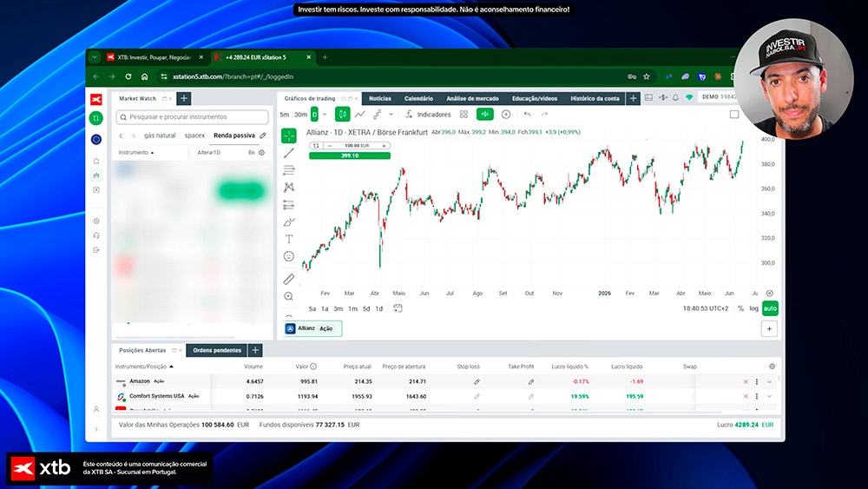This screenshot has width=868, height=489.
Task: Open Educação/vídeos tab
Action: tap(534, 98)
